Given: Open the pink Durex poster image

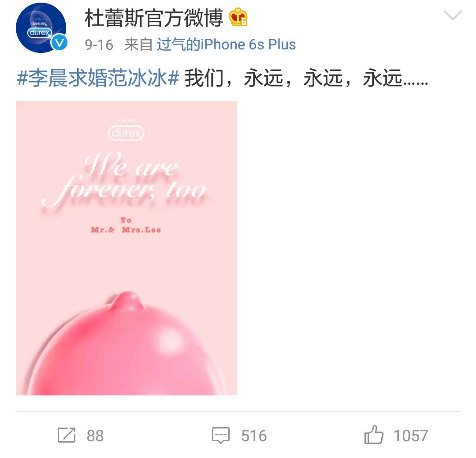Looking at the screenshot, I should [126, 248].
